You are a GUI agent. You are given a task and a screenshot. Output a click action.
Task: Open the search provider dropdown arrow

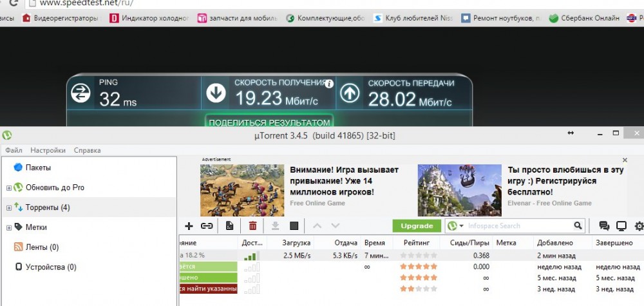pos(462,226)
